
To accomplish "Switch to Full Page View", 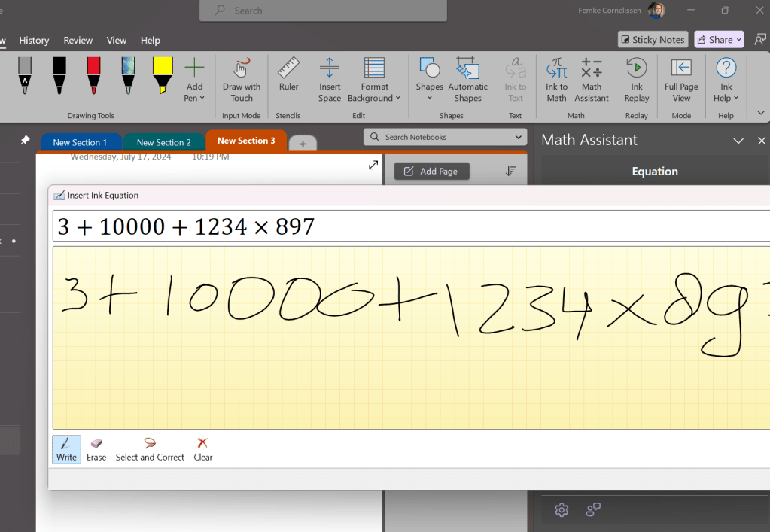I will pos(681,80).
